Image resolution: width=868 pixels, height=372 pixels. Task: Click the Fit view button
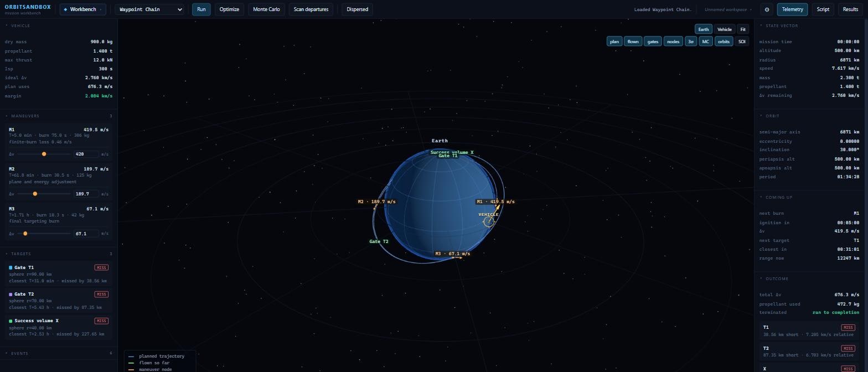click(x=743, y=29)
